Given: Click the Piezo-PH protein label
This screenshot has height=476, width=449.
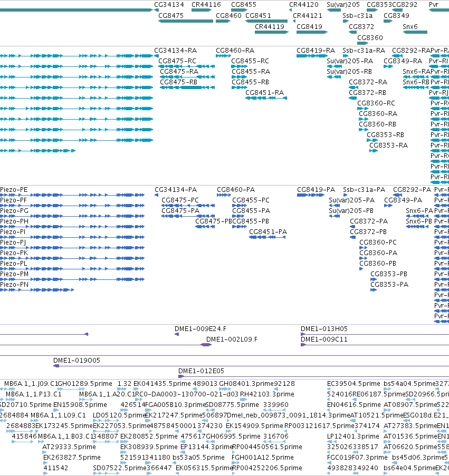Looking at the screenshot, I should pos(14,221).
